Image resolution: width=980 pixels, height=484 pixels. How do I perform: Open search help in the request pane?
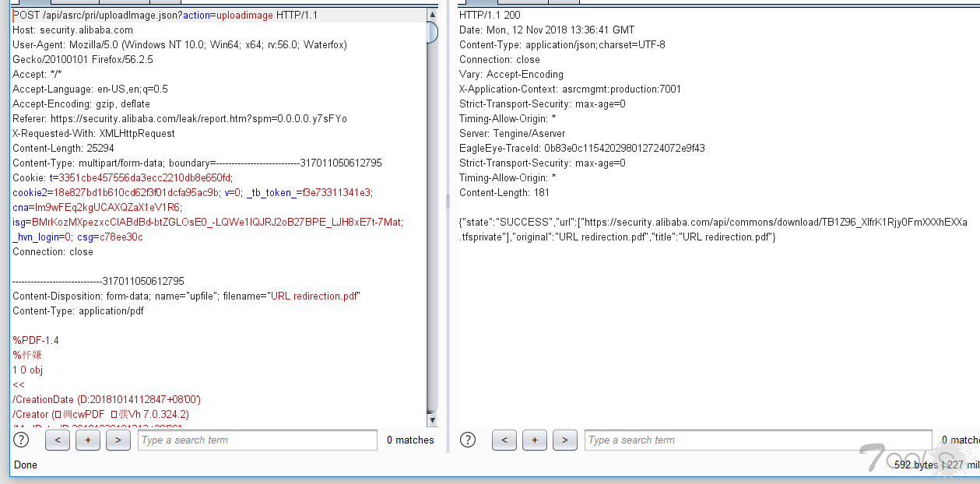21,440
